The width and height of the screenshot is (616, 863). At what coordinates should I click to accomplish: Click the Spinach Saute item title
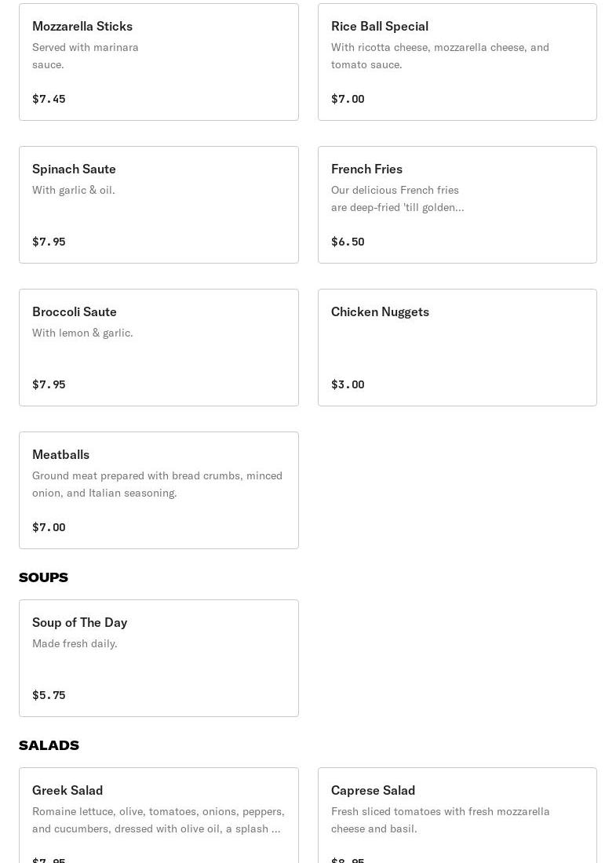[74, 169]
